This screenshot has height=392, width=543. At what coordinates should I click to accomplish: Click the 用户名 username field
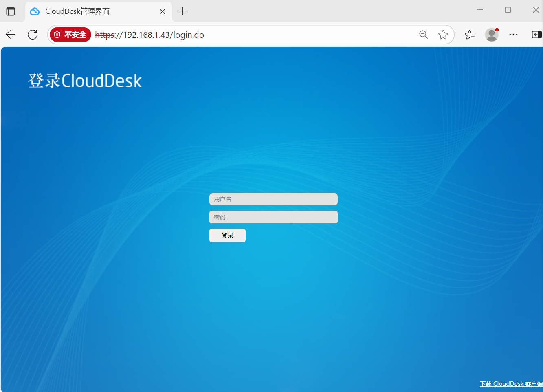pyautogui.click(x=273, y=199)
